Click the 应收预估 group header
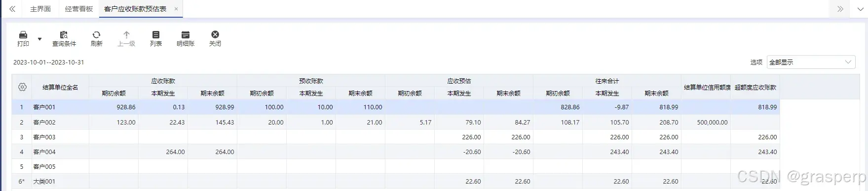This screenshot has height=191, width=868. click(459, 81)
